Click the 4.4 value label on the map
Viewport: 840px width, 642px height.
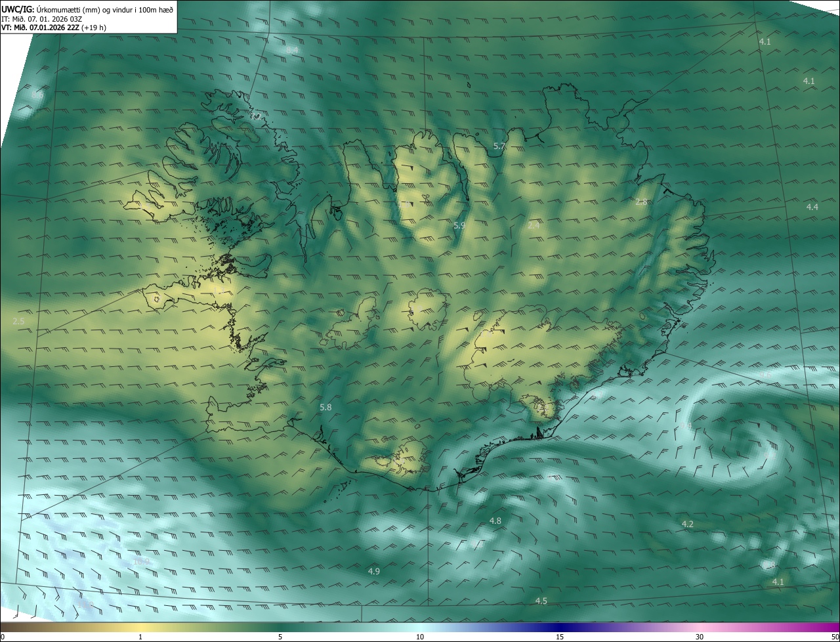[812, 207]
